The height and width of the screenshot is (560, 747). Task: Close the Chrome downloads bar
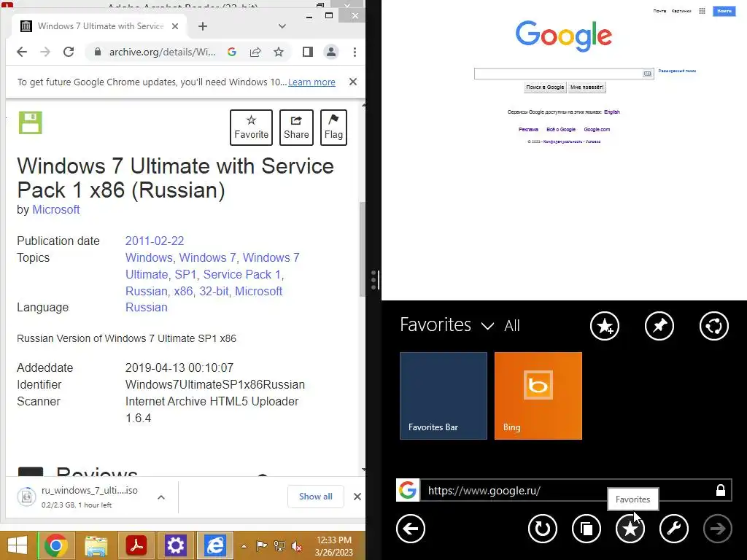357,497
